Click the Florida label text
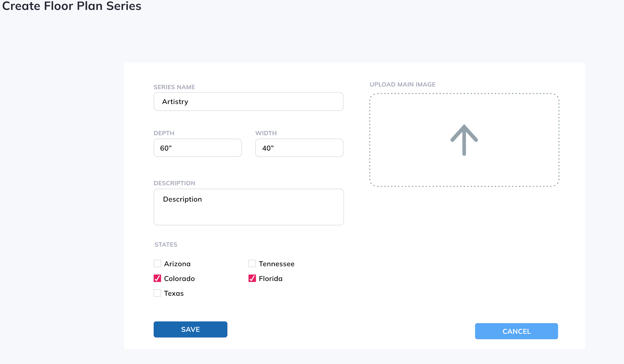Viewport: 624px width, 364px height. point(271,279)
